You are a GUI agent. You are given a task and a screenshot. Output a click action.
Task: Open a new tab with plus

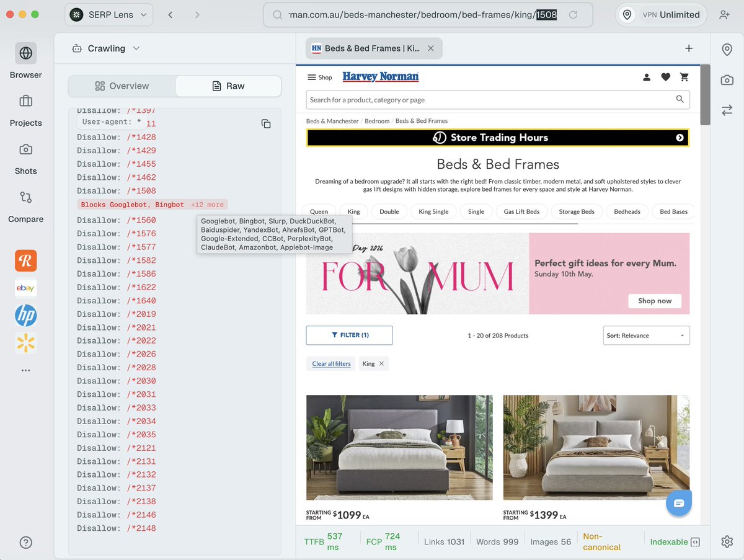tap(689, 48)
